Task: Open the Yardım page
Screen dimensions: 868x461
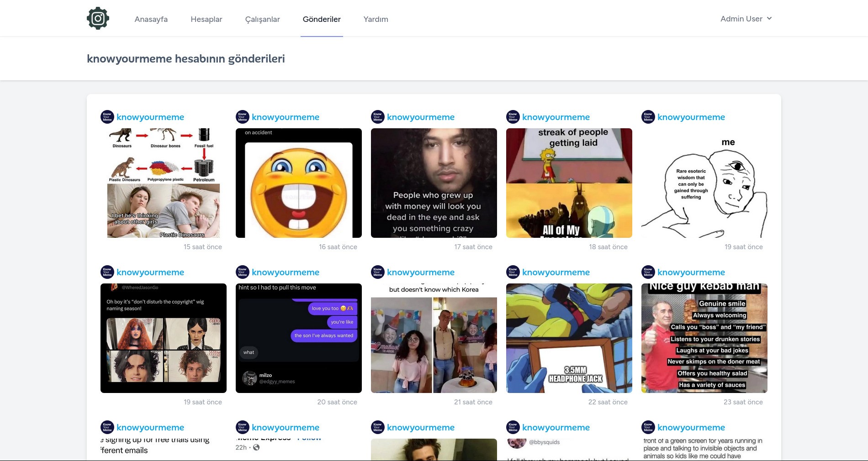Action: (376, 19)
